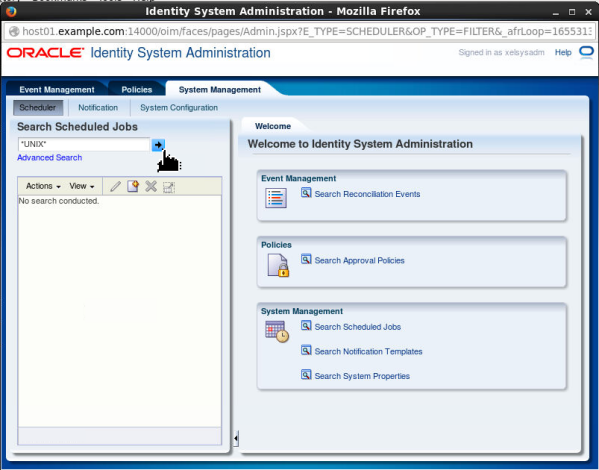Click the Policies document lock icon
Image resolution: width=599 pixels, height=470 pixels.
[x=278, y=265]
